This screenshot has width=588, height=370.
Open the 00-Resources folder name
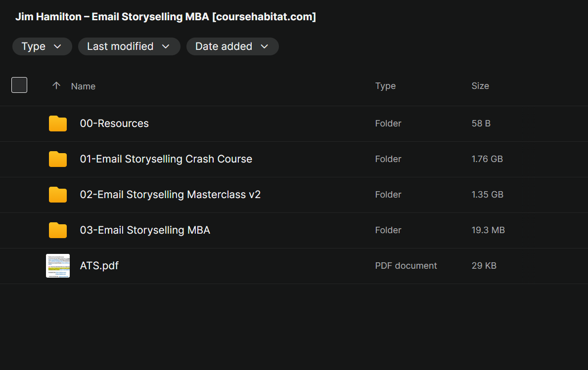tap(114, 123)
